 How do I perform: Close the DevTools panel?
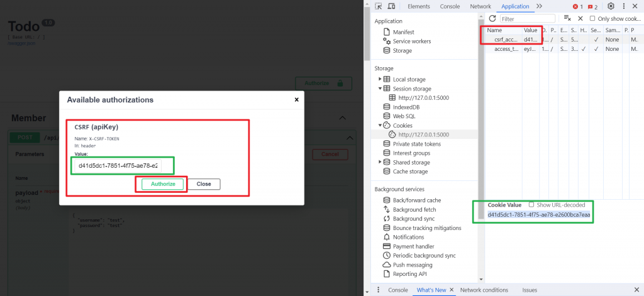[636, 6]
